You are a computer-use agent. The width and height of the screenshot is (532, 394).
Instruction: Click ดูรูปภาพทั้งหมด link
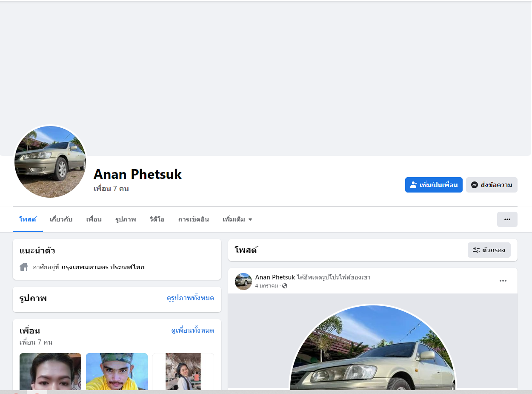pos(190,298)
